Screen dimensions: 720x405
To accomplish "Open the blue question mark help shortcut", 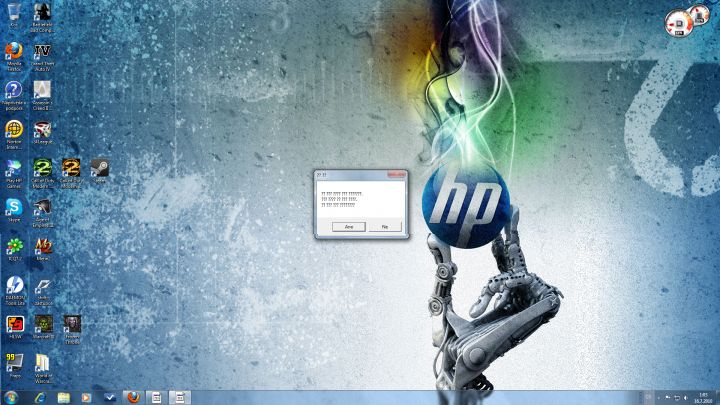I will 14,96.
